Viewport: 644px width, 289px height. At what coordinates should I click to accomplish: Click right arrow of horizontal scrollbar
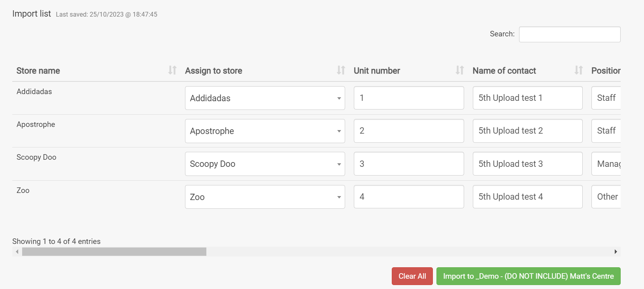(x=616, y=252)
